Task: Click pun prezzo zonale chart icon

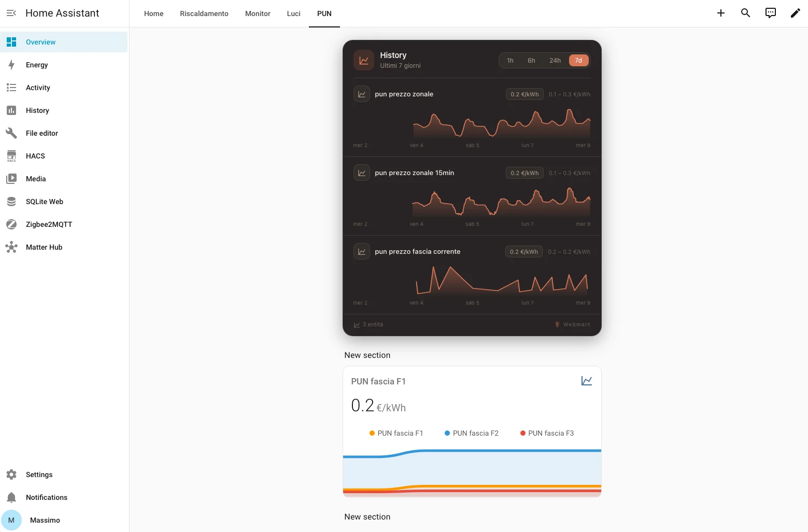Action: tap(362, 94)
